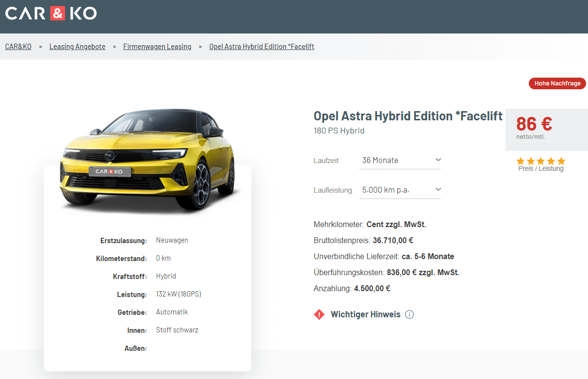Click the five-star Preis/Leistung rating

(541, 161)
